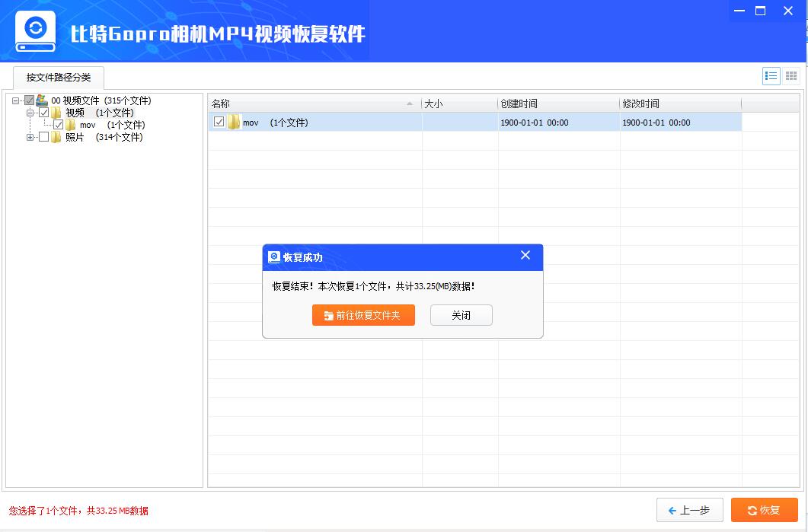Screen dimensions: 808x532
Task: Check the 照片 folder checkbox
Action: coord(44,137)
